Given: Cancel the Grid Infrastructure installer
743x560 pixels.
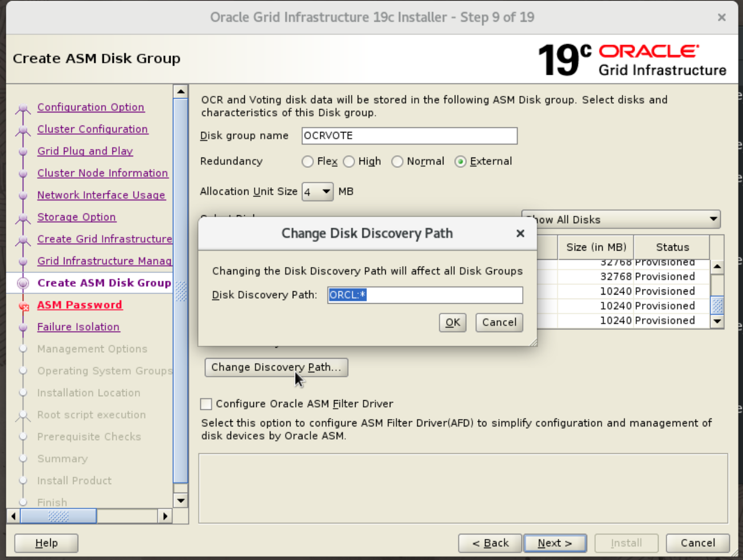Looking at the screenshot, I should coord(697,543).
